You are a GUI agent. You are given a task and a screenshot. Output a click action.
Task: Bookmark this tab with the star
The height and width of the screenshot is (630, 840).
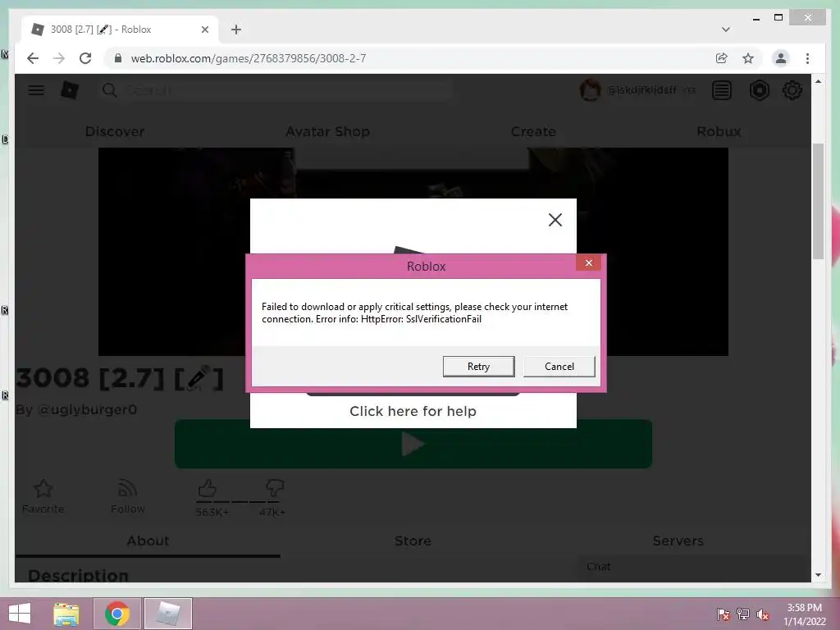[748, 58]
